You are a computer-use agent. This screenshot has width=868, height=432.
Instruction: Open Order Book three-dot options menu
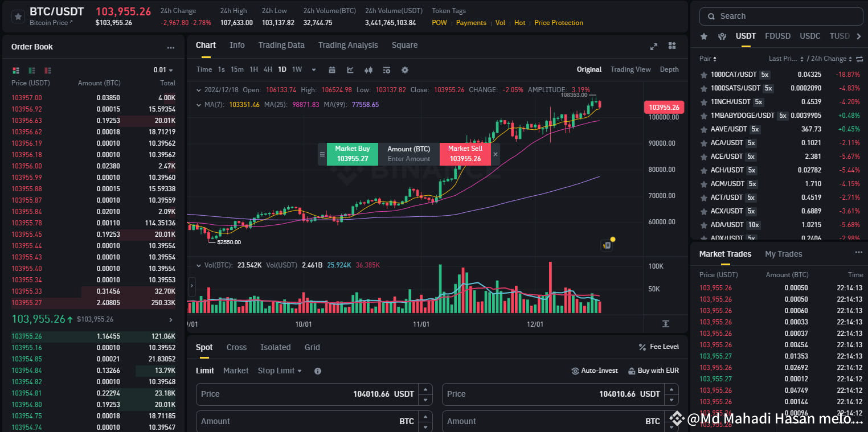click(170, 48)
